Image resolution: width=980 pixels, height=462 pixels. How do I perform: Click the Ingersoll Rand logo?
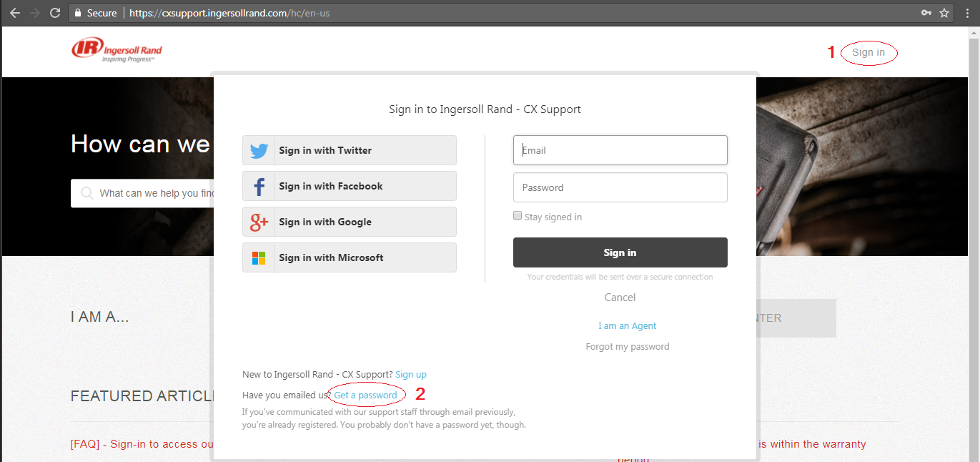(117, 50)
